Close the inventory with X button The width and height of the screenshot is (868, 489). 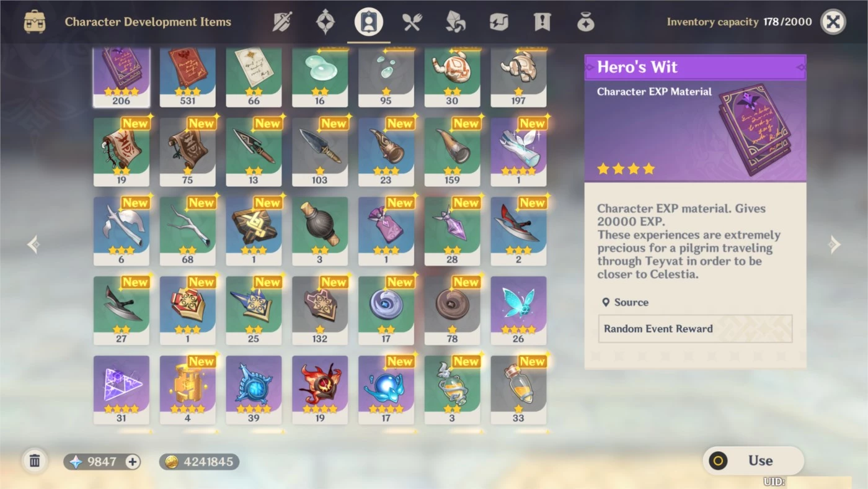tap(833, 22)
